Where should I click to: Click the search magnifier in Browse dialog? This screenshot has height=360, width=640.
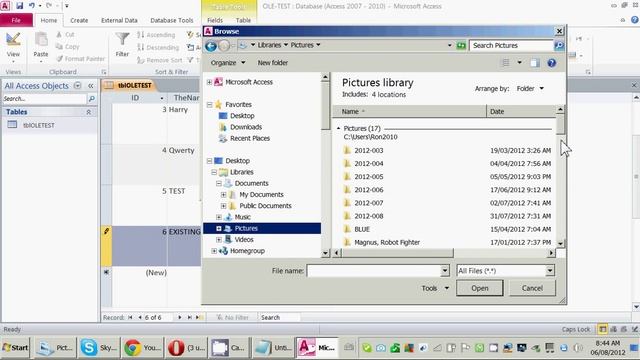coord(559,45)
